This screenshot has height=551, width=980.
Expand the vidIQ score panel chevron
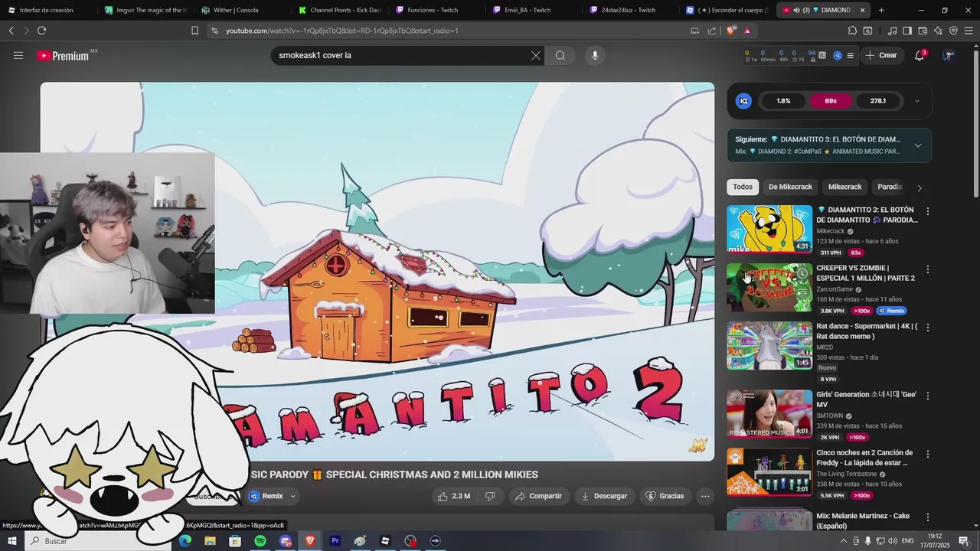tap(917, 101)
